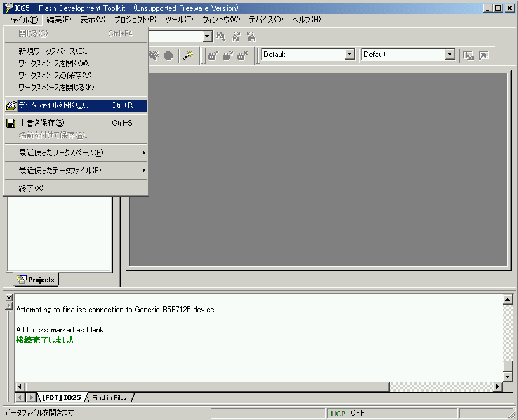Click the horizontal scrollbar thumb in output
518x420 pixels.
pyautogui.click(x=207, y=386)
